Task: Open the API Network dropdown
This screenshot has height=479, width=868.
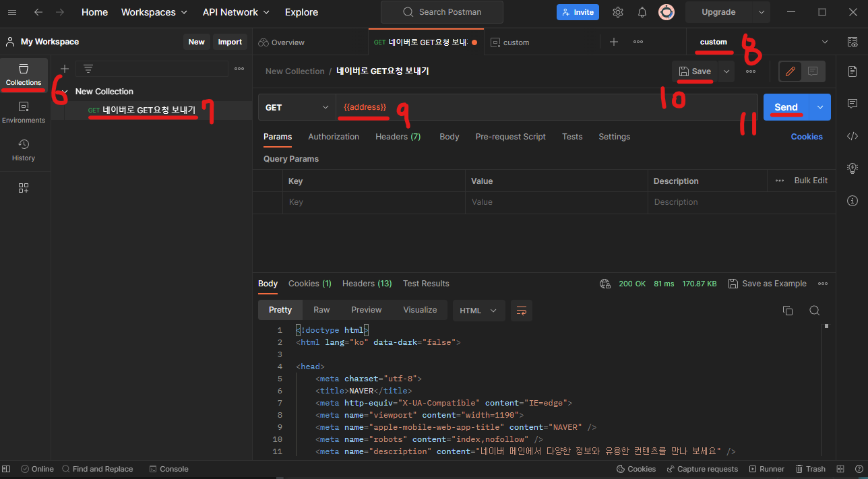Action: (236, 12)
